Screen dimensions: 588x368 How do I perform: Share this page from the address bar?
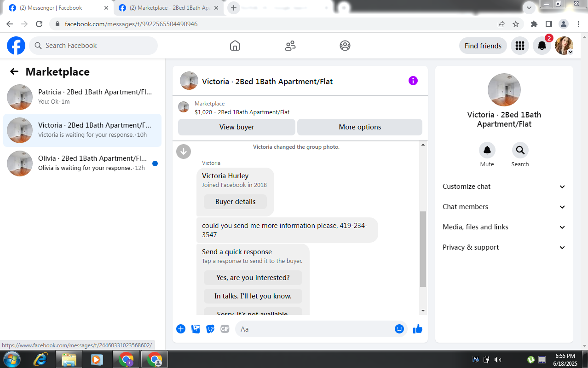coord(501,24)
